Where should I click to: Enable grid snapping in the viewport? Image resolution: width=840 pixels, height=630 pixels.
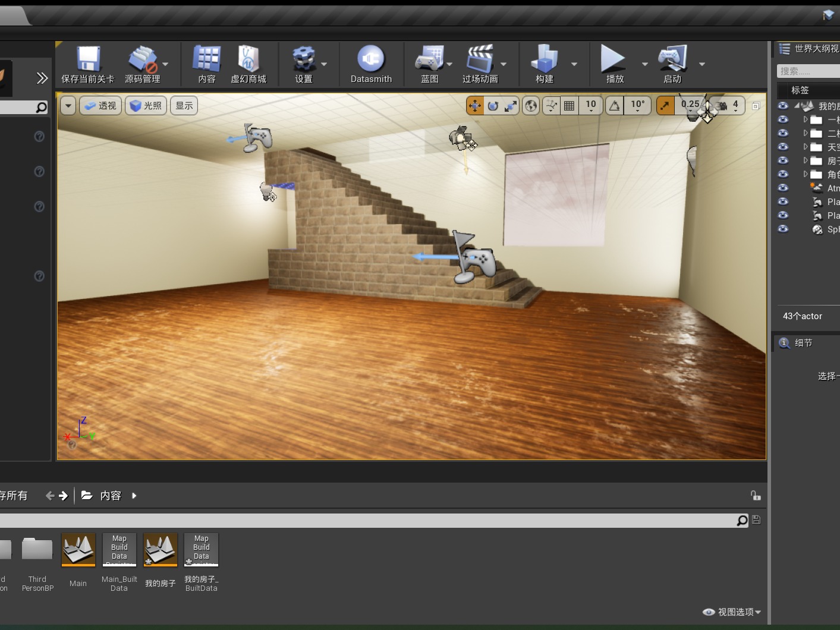pos(569,105)
